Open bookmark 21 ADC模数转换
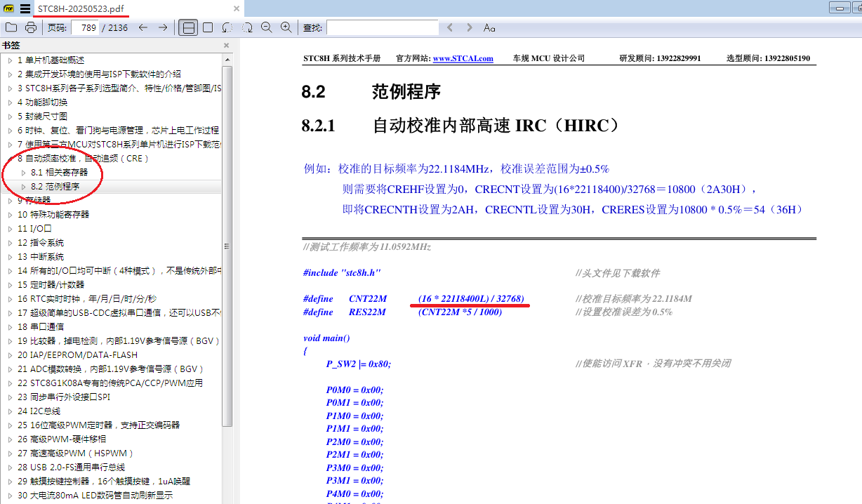The image size is (862, 504). pyautogui.click(x=110, y=369)
